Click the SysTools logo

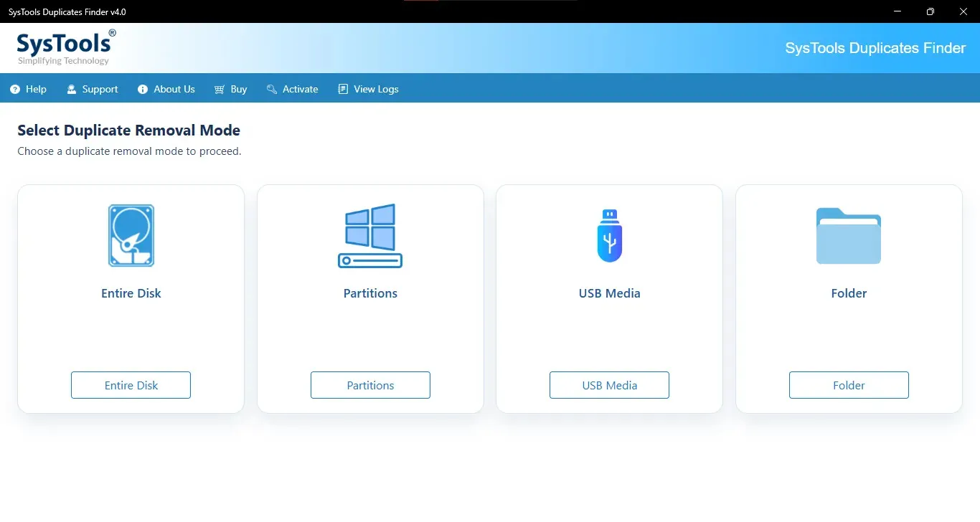(65, 47)
